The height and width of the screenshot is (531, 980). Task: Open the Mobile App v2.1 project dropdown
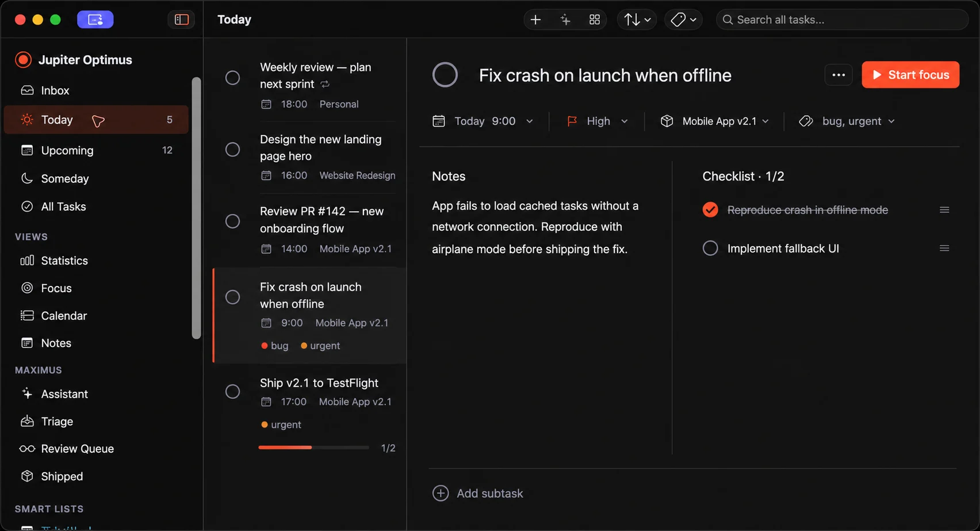714,121
